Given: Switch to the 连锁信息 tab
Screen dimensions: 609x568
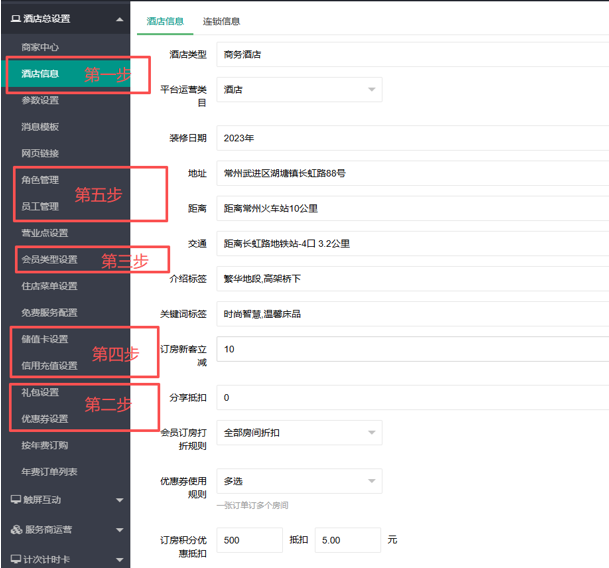Looking at the screenshot, I should tap(222, 20).
